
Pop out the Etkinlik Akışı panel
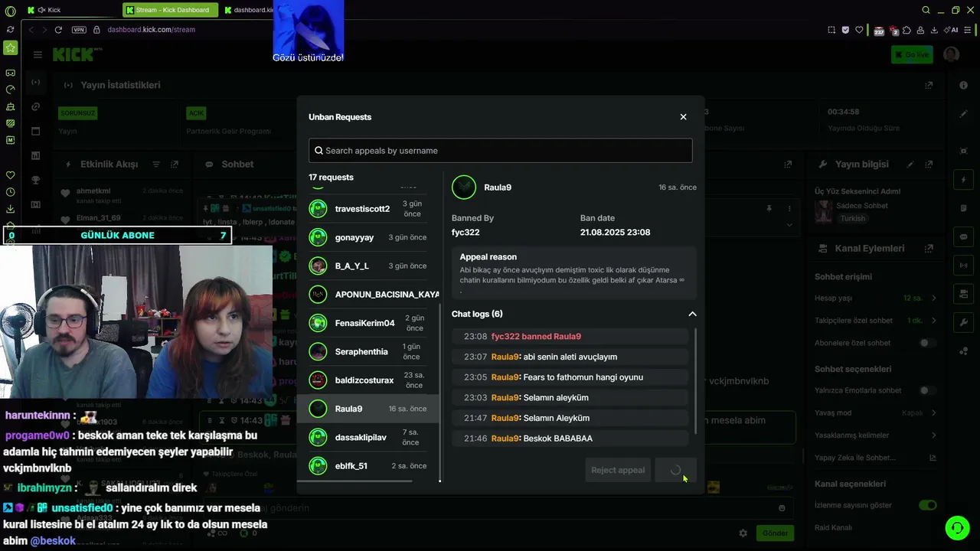175,165
